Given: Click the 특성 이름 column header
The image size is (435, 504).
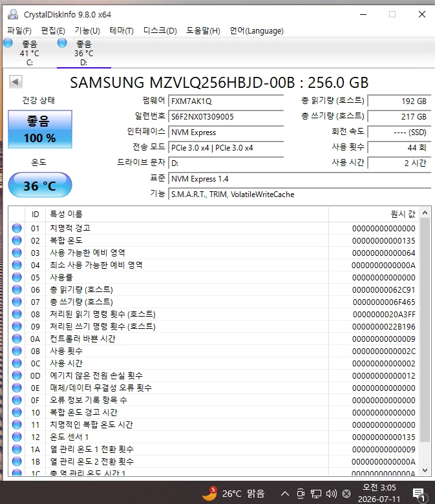Looking at the screenshot, I should [187, 214].
